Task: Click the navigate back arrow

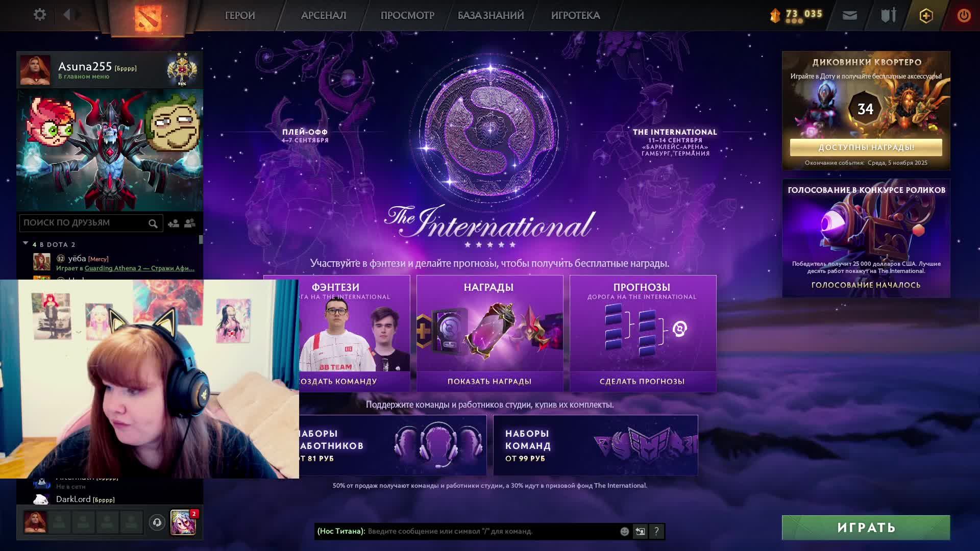Action: click(66, 15)
